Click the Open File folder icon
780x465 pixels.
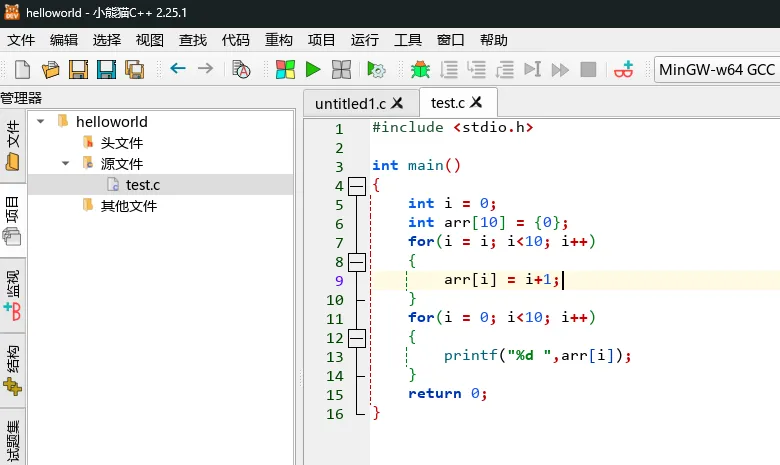(50, 69)
